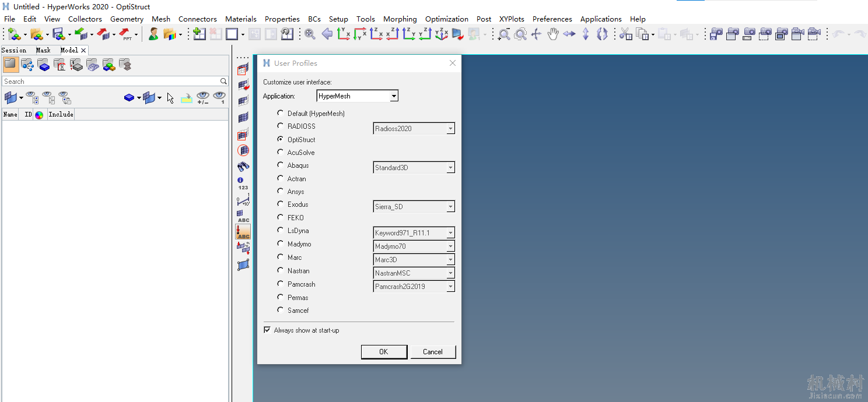Open the Optimization menu
Viewport: 868px width, 402px height.
point(447,19)
